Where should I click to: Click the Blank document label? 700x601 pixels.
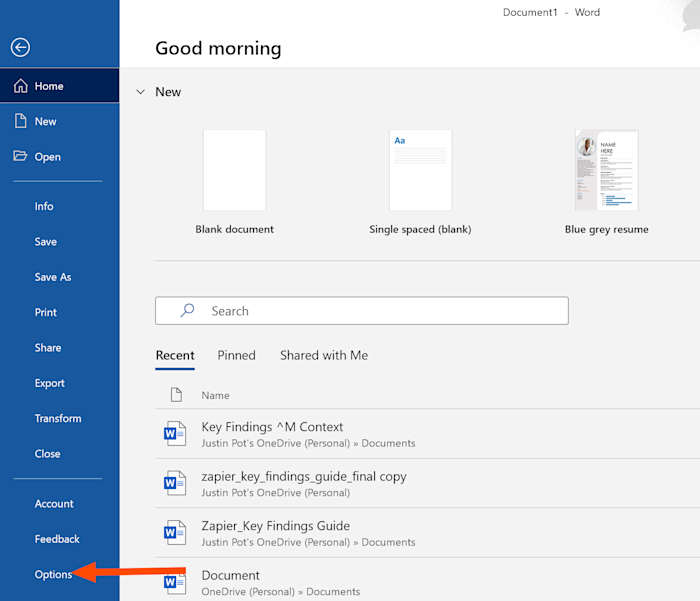pyautogui.click(x=234, y=229)
